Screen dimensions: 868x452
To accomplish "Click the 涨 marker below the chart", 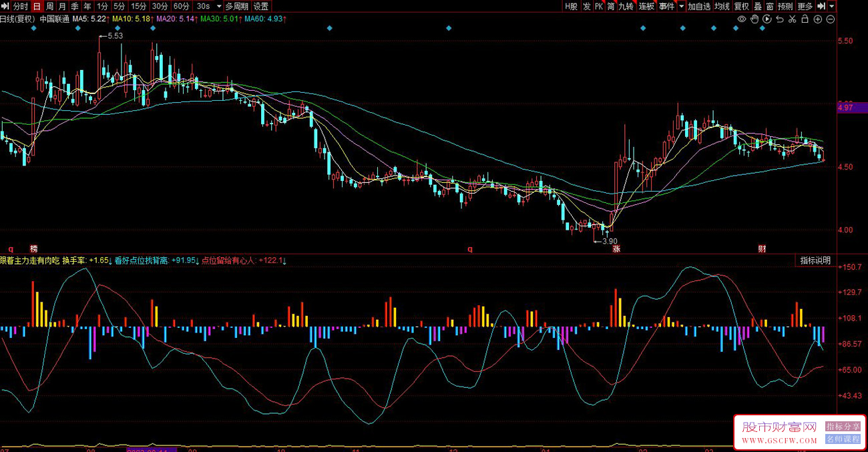I will click(x=617, y=248).
